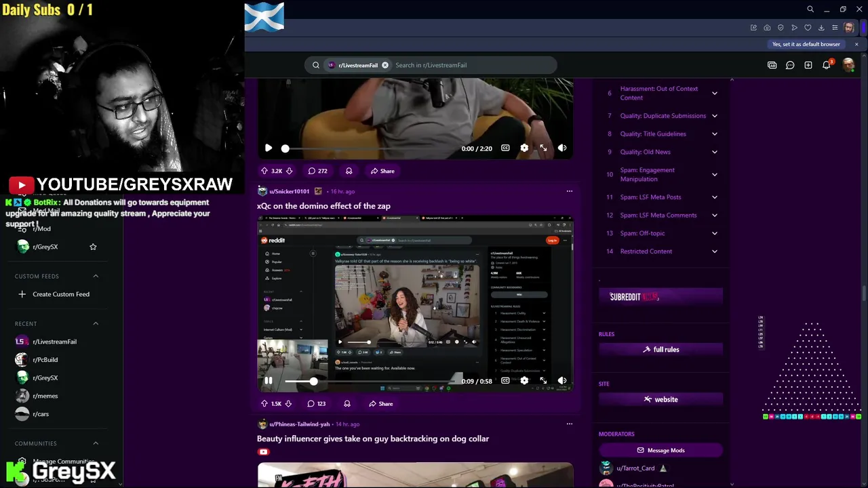The image size is (868, 488).
Task: Dismiss the default browser prompt
Action: [856, 44]
